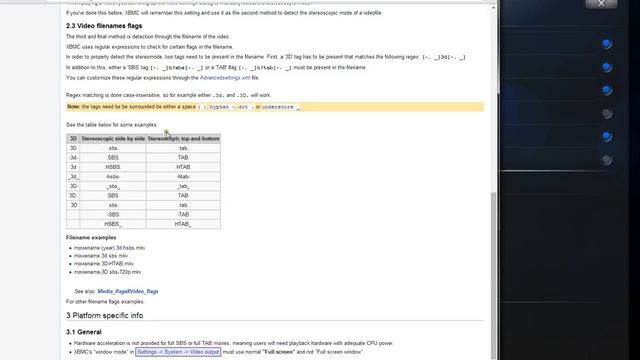Select the '_sbs_' table cell

[x=113, y=186]
